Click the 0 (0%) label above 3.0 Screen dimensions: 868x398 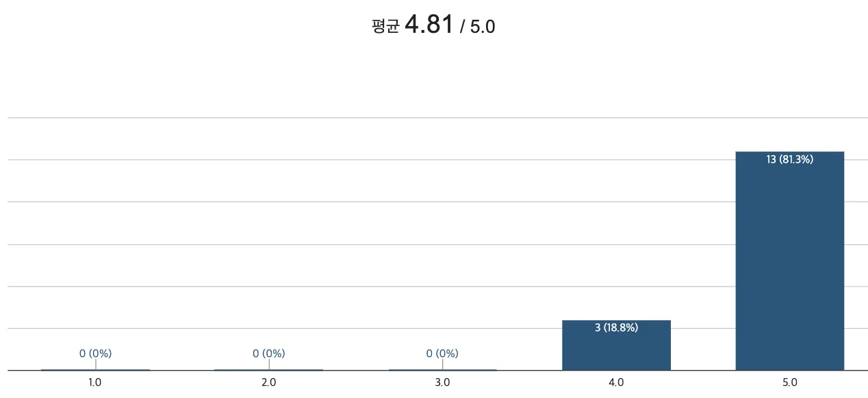442,354
